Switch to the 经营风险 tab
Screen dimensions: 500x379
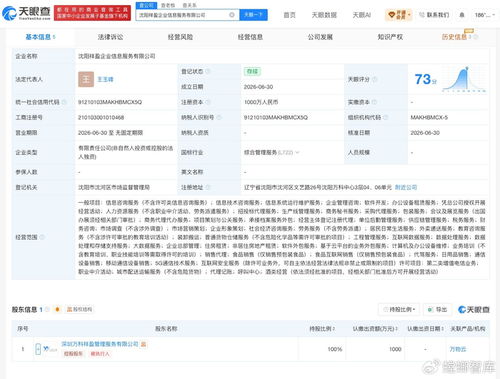point(180,37)
